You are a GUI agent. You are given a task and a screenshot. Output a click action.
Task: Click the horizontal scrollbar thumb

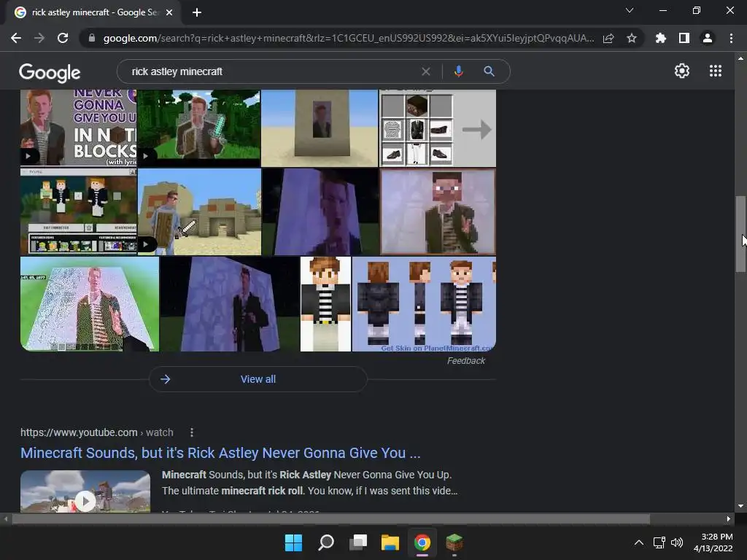click(x=330, y=518)
